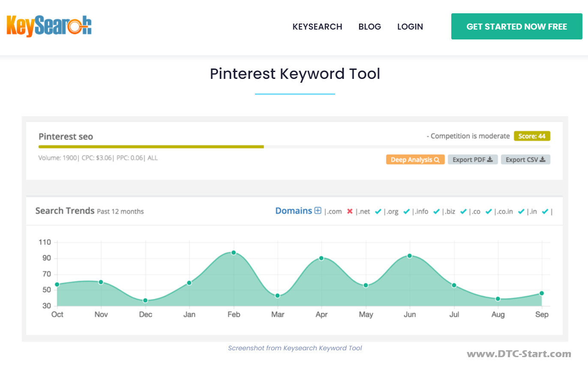Viewport: 588px width, 376px height.
Task: Click the 30 y-axis label
Action: [46, 306]
